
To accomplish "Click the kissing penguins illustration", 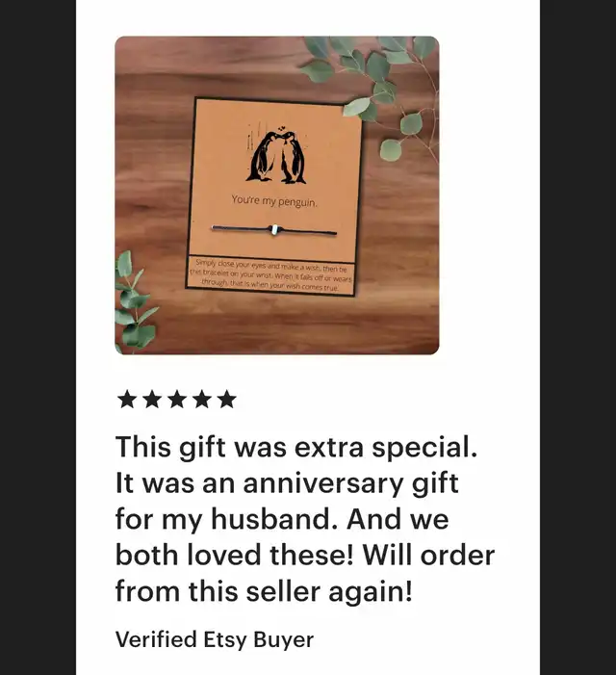I will [276, 157].
